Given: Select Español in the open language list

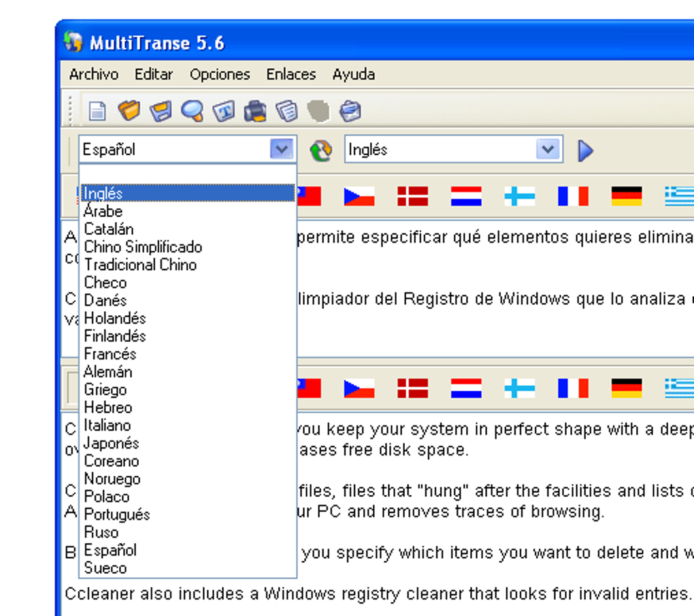Looking at the screenshot, I should [x=188, y=550].
